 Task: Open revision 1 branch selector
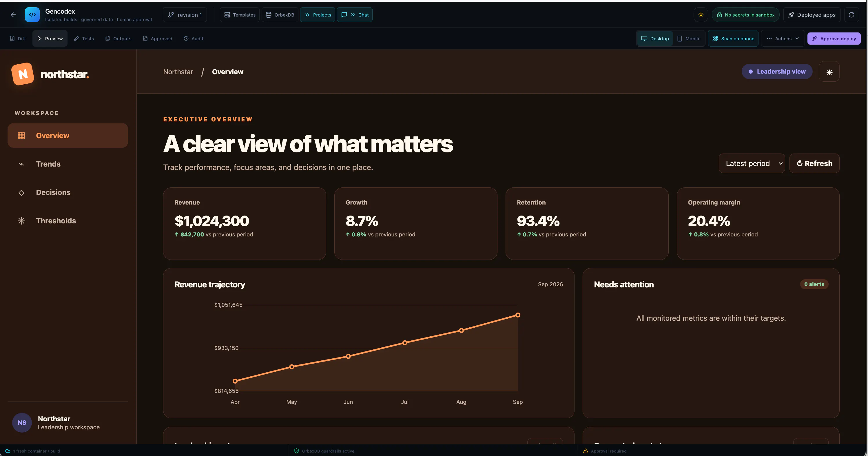(185, 15)
